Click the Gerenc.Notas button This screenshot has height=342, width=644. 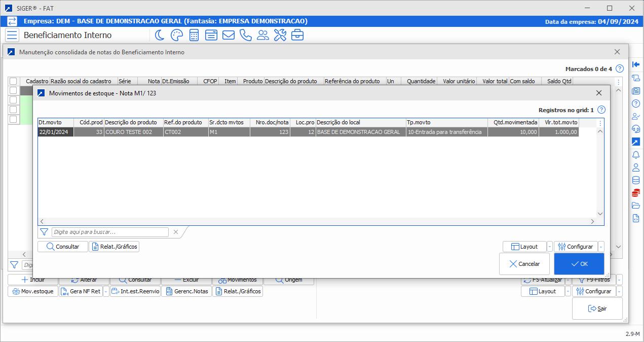186,291
